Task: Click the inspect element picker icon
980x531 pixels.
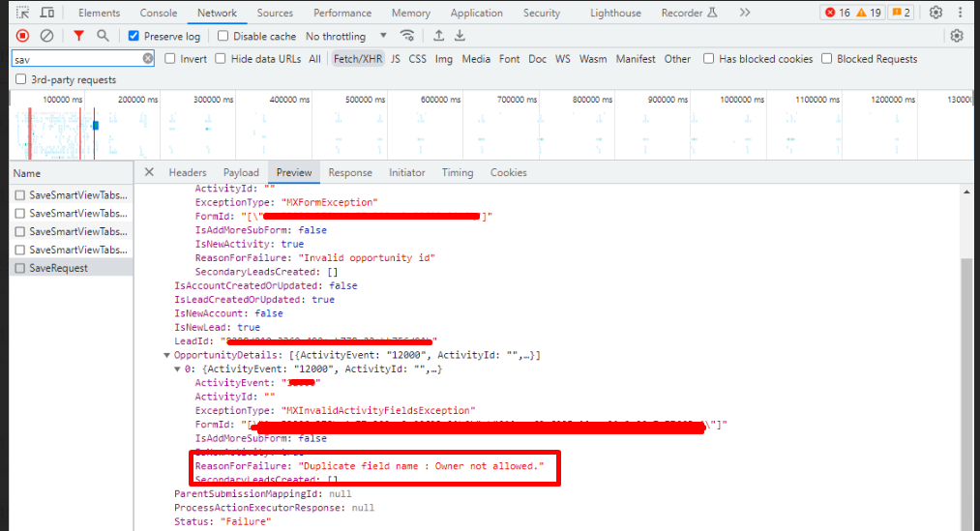Action: [x=21, y=13]
